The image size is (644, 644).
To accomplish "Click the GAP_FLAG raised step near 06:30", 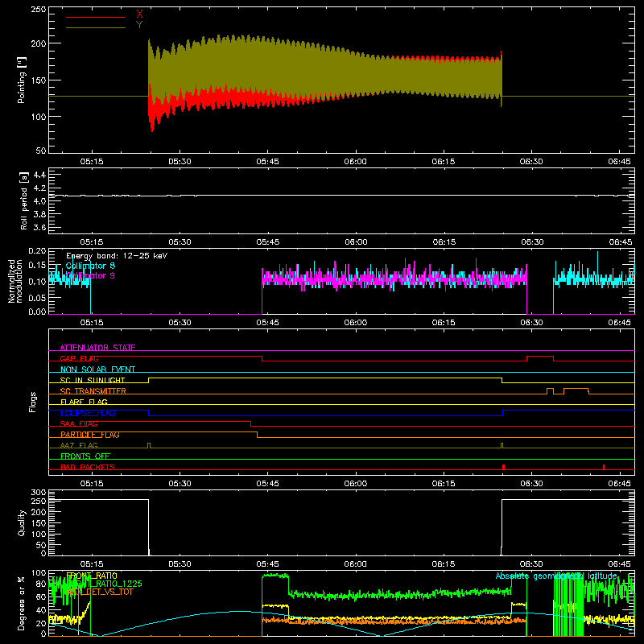I will (x=539, y=358).
